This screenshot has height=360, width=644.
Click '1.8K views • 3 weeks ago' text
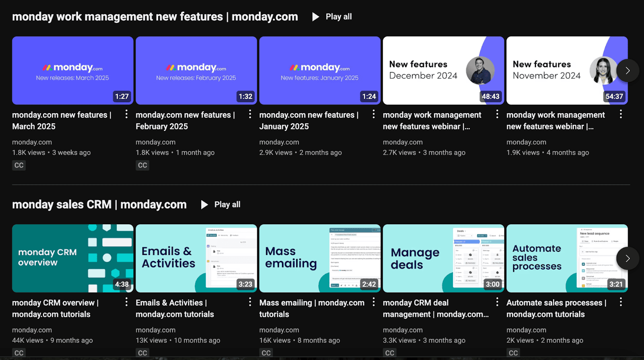(52, 153)
